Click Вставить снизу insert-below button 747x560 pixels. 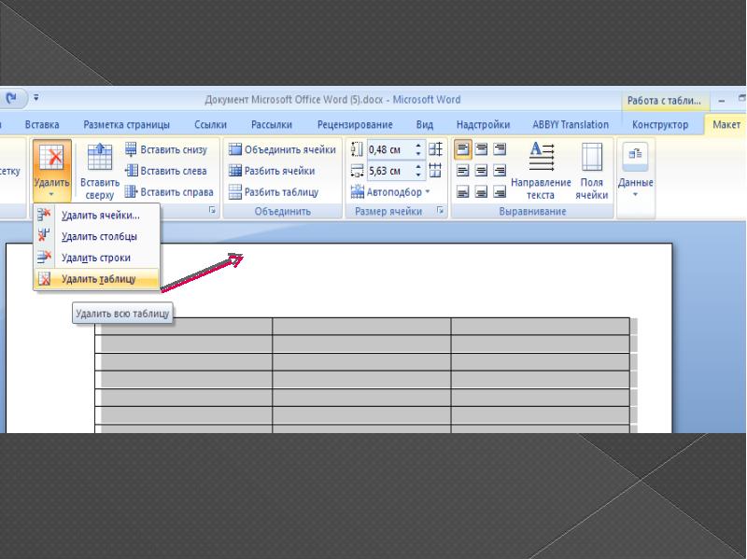coord(166,149)
